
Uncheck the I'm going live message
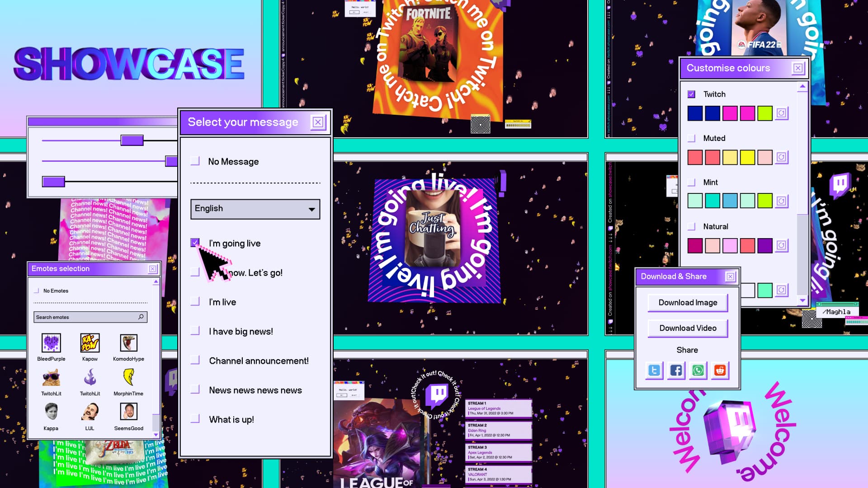tap(195, 243)
